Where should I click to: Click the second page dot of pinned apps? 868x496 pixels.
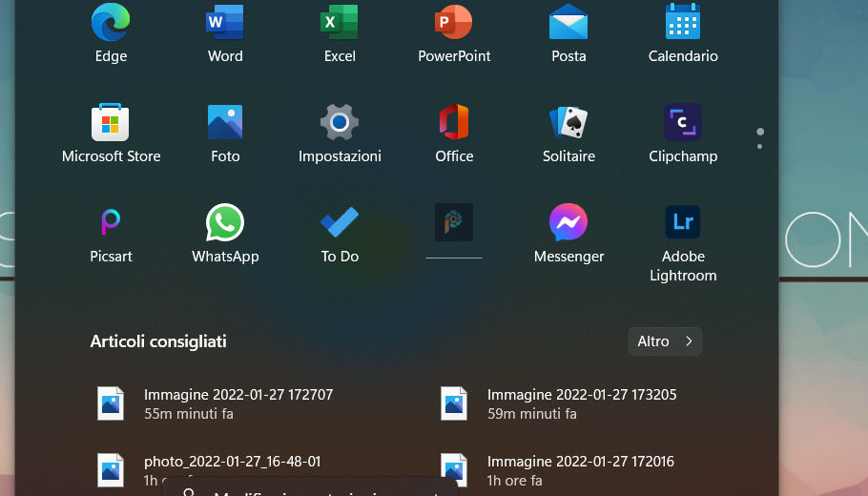pyautogui.click(x=760, y=147)
